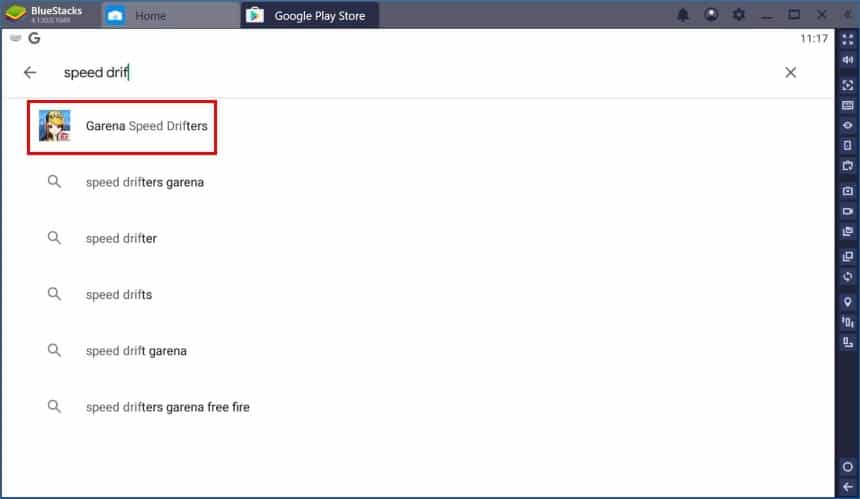860x499 pixels.
Task: Open the media manager icon in sidebar
Action: (848, 231)
